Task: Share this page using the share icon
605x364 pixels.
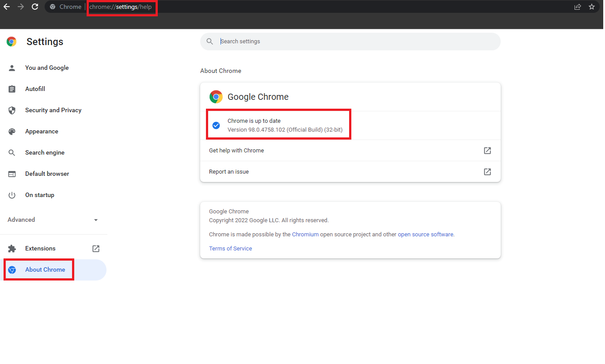Action: tap(578, 7)
